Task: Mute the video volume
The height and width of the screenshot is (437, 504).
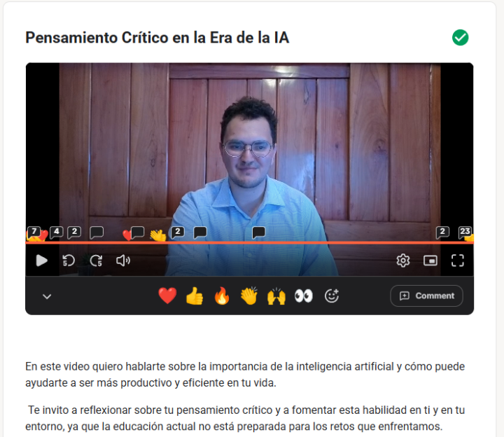Action: coord(123,261)
